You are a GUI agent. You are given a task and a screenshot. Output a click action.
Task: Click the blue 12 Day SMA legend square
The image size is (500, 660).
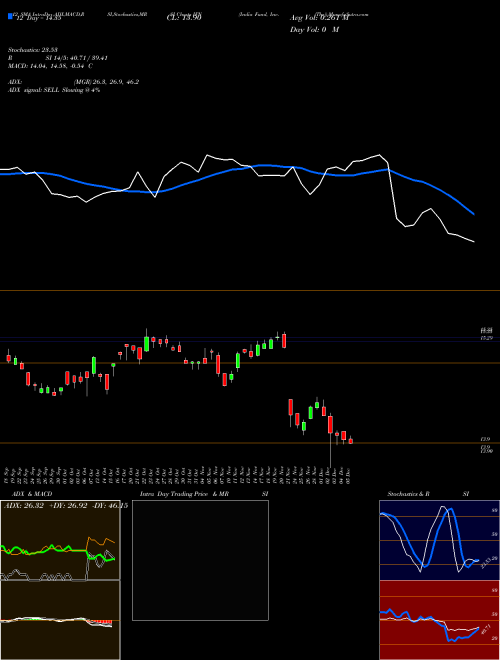tap(10, 16)
